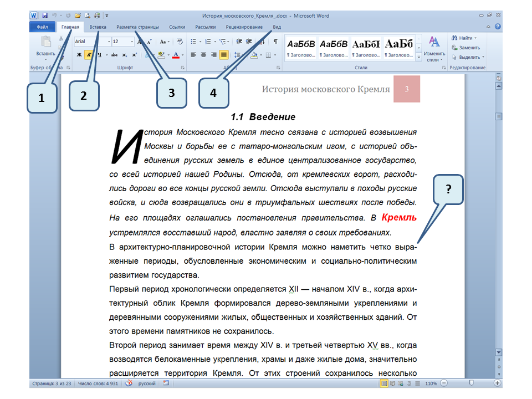Viewport: 532px width, 399px height.
Task: Click the bulleted list icon
Action: [x=193, y=42]
